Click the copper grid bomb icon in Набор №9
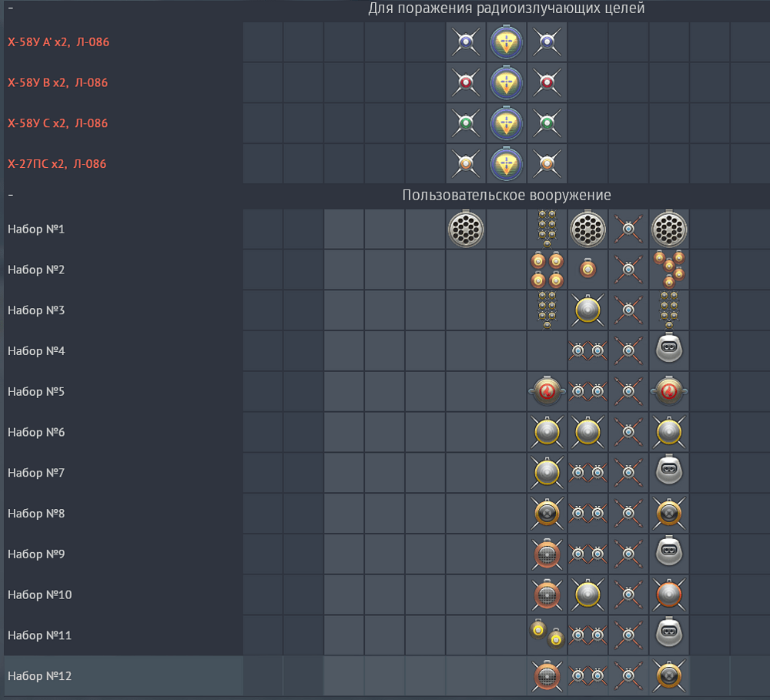The image size is (770, 700). tap(547, 554)
